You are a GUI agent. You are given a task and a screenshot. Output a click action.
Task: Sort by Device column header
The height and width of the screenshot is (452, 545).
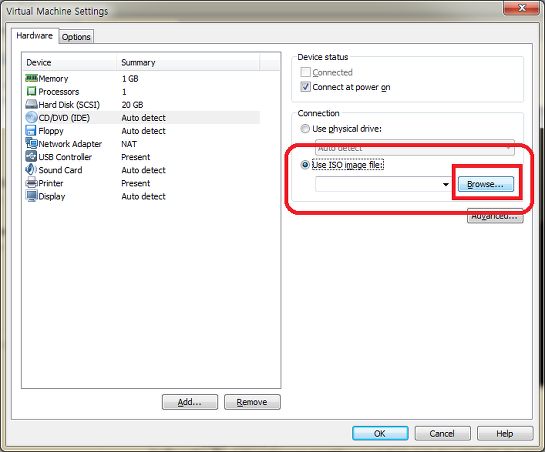pyautogui.click(x=70, y=63)
